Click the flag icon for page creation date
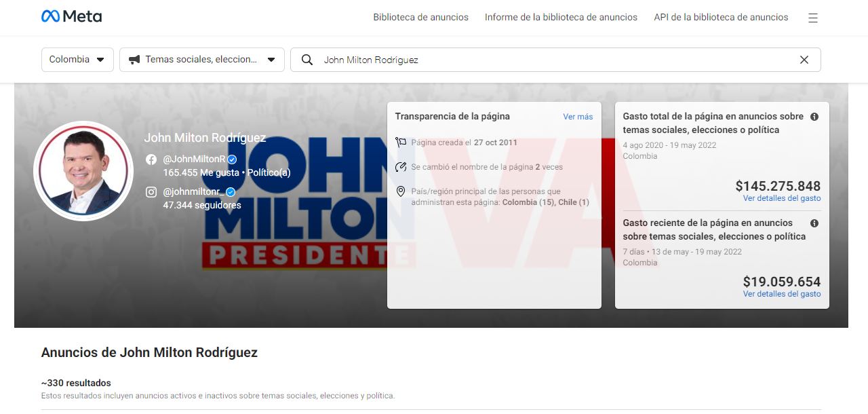Viewport: 868px width, 414px height. pos(401,143)
